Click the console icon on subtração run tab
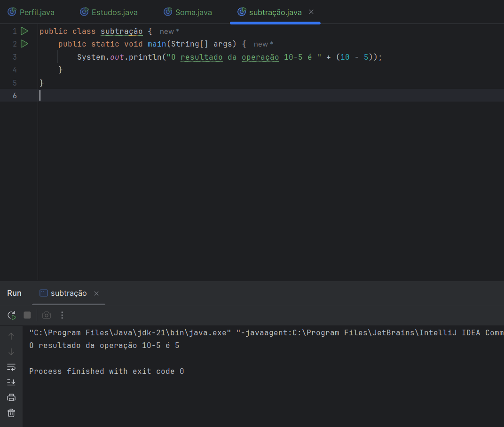This screenshot has width=504, height=427. (44, 293)
